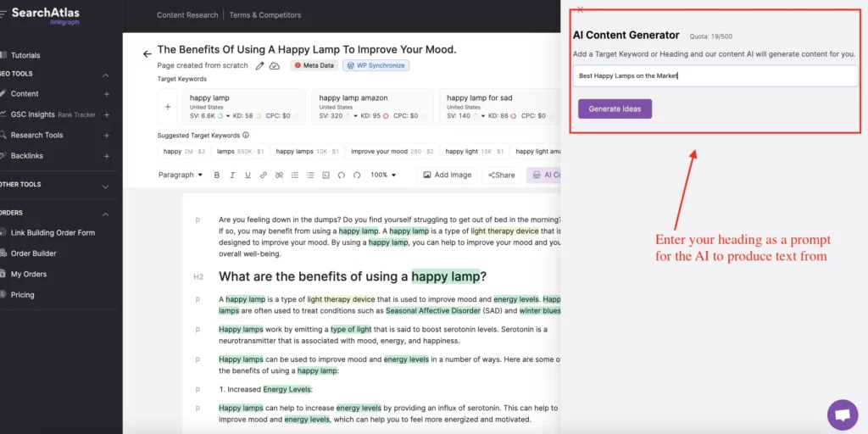Insert a hyperlink using the link icon
868x434 pixels.
pyautogui.click(x=264, y=175)
